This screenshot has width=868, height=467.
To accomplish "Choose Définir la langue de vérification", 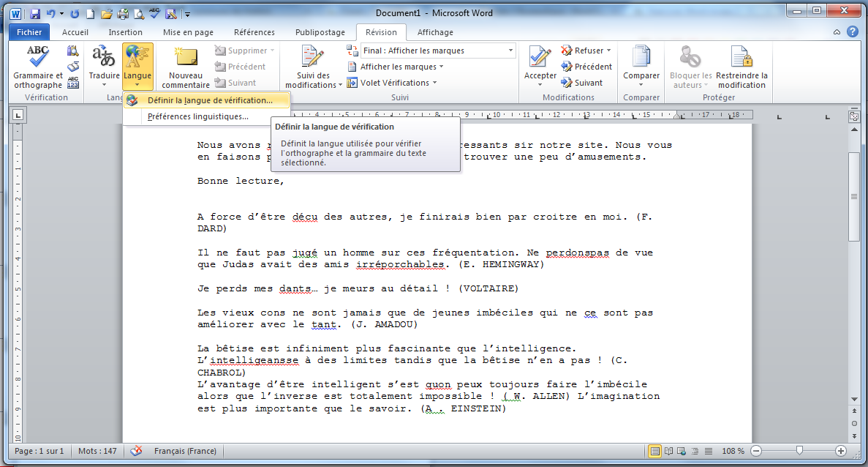I will pos(206,100).
